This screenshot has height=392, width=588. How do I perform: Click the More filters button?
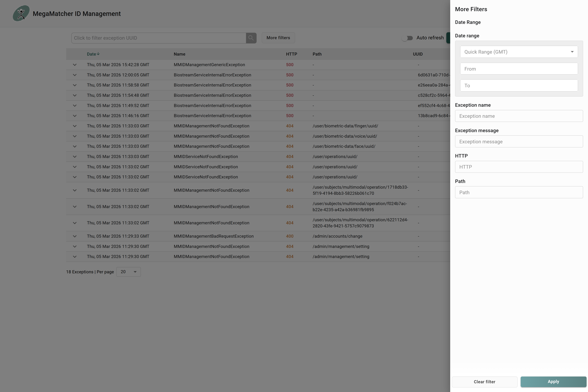[278, 38]
